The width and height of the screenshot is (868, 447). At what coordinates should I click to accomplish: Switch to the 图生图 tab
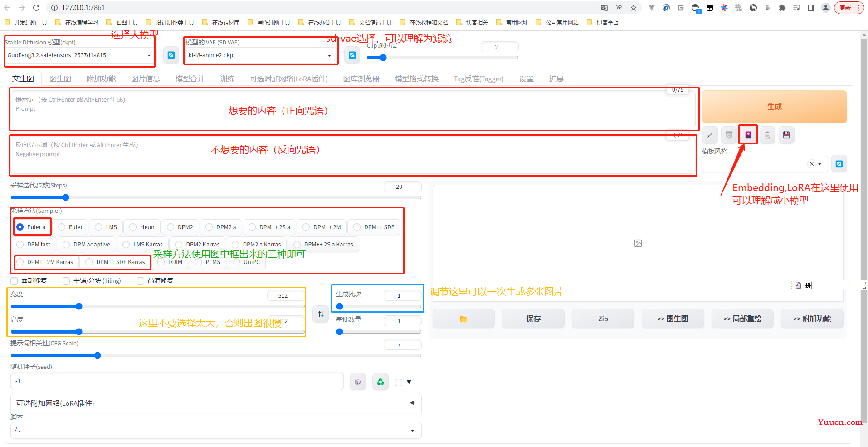point(60,79)
